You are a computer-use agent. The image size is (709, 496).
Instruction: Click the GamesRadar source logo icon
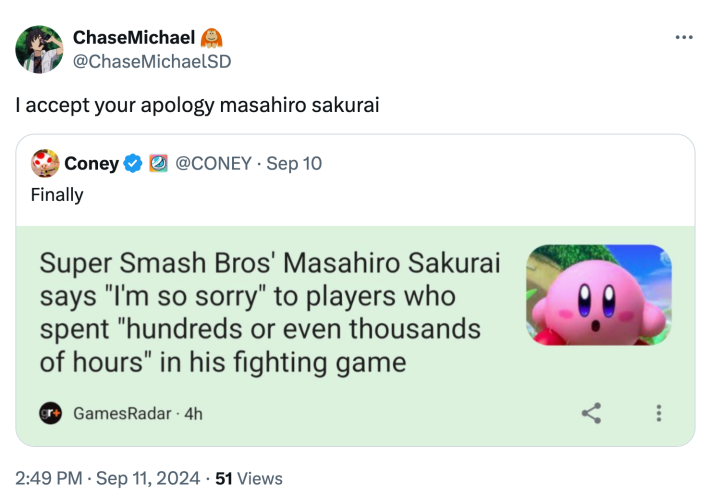tap(49, 412)
